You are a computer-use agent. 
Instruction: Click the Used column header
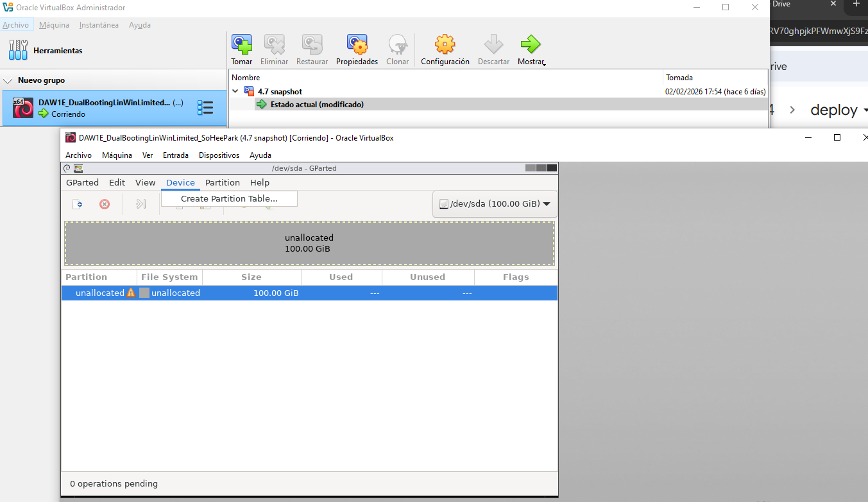pyautogui.click(x=341, y=277)
